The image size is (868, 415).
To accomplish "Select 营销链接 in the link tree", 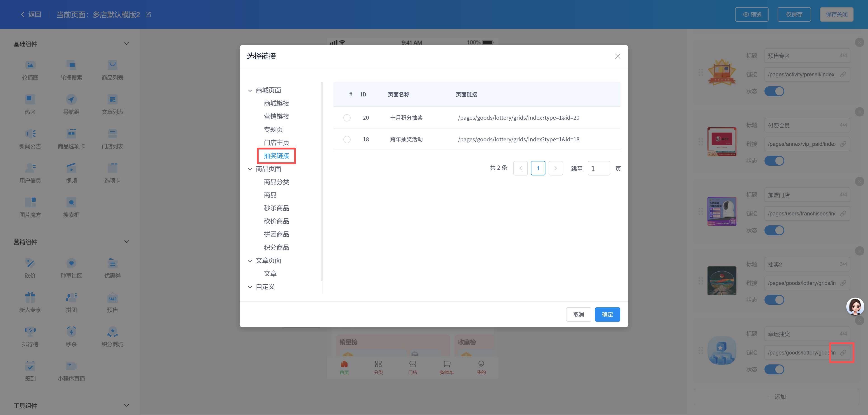I will point(276,117).
